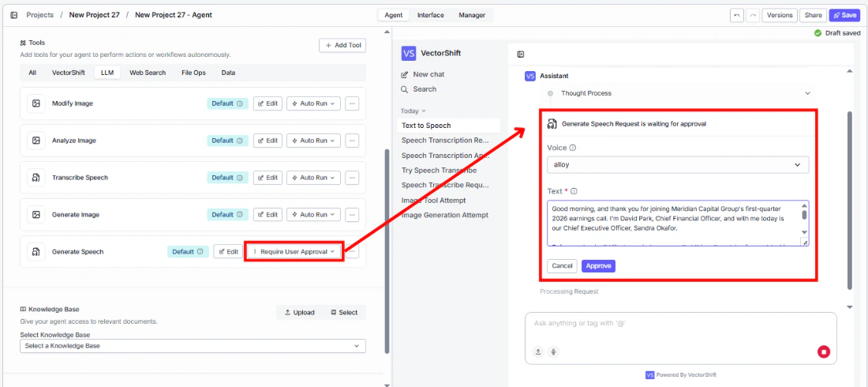Click the Projects breadcrumb link
The width and height of the screenshot is (868, 387).
40,15
